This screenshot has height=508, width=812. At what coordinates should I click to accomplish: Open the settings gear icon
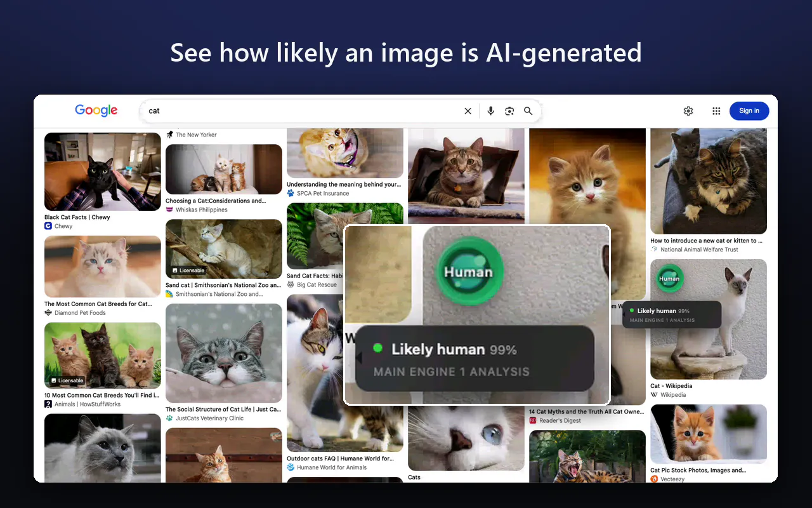pyautogui.click(x=688, y=111)
